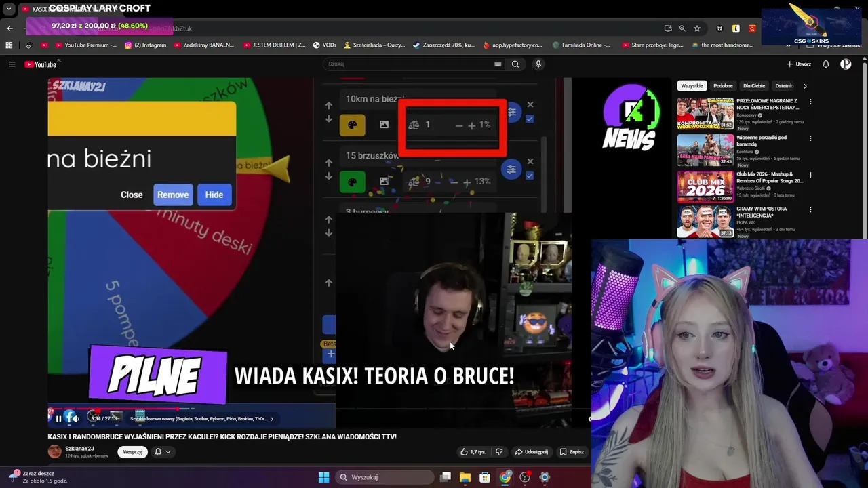
Task: Open the SzklanaY2J channel name link
Action: pyautogui.click(x=79, y=449)
